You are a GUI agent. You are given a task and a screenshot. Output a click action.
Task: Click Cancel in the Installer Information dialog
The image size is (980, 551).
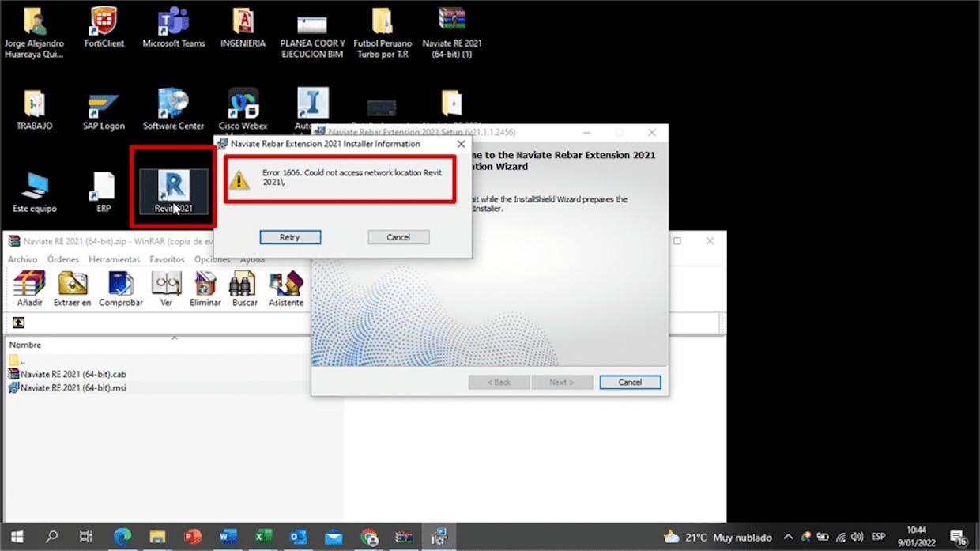[x=398, y=237]
